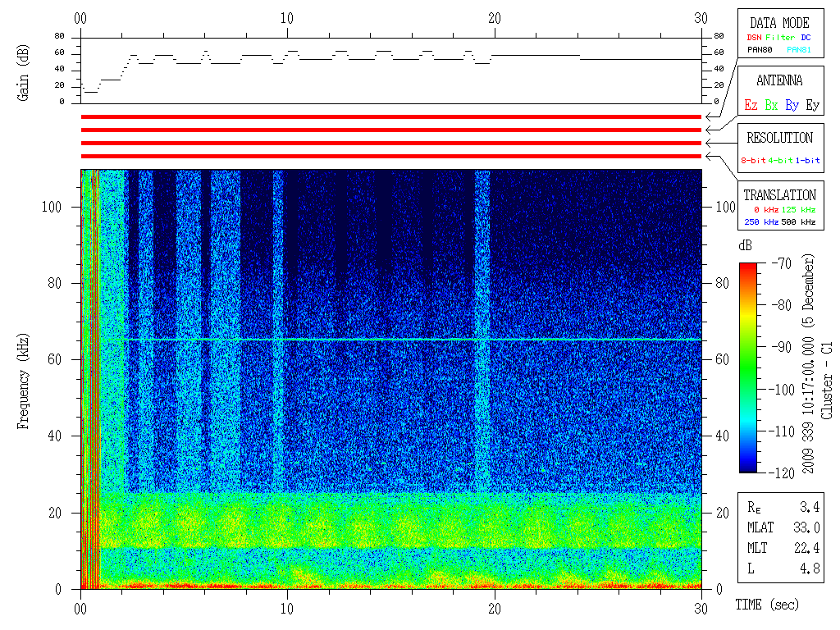Click the black Ey antenna label
The image size is (840, 630).
point(812,106)
